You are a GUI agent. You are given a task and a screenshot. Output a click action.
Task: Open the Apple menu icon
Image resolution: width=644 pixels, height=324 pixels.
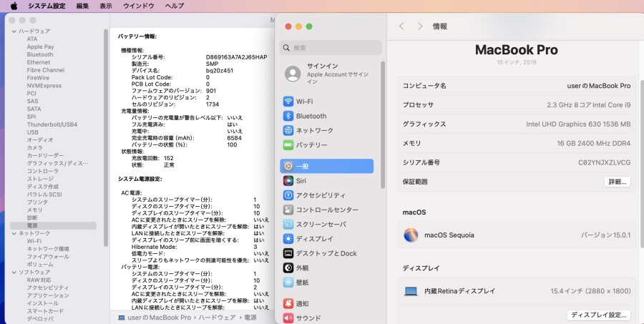tap(14, 6)
